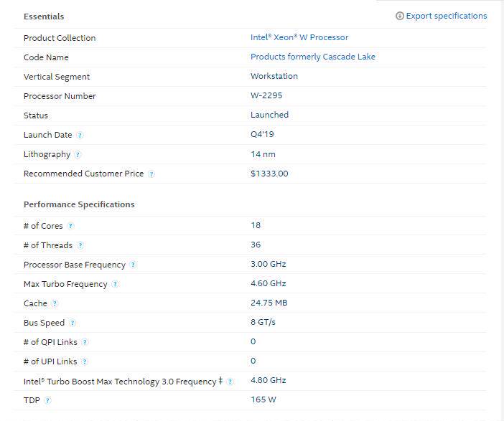Viewport: 504px width, 421px height.
Task: Click the Export specifications download icon
Action: pos(399,16)
